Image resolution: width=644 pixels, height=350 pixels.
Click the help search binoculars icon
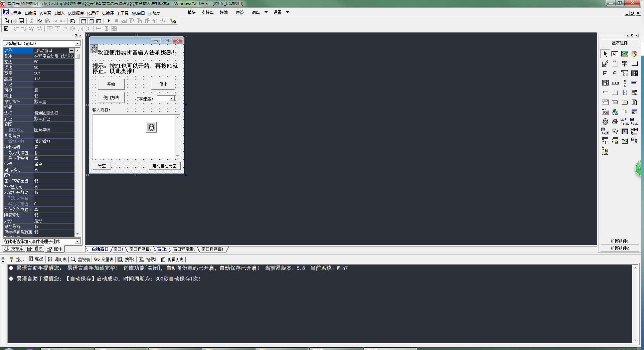(173, 21)
